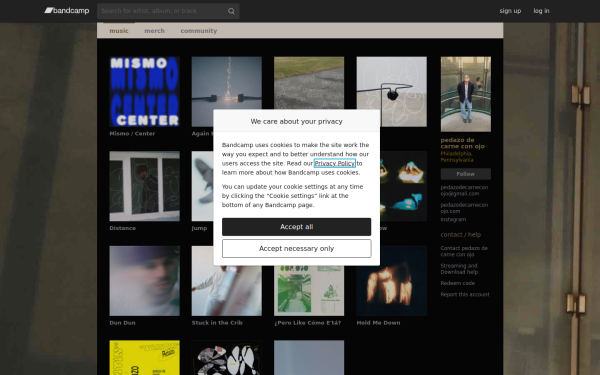The height and width of the screenshot is (375, 600).
Task: Click the Jump album title
Action: click(x=199, y=228)
